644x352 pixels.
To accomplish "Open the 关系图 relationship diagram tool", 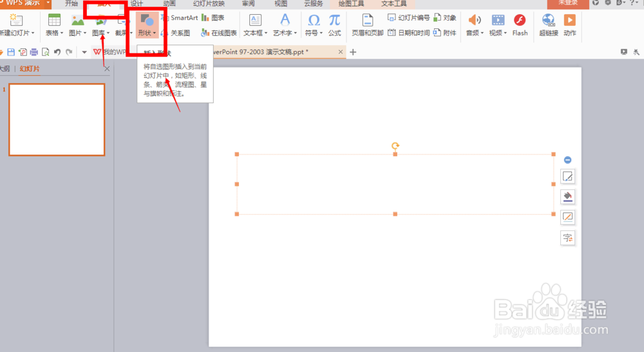I will tap(176, 33).
